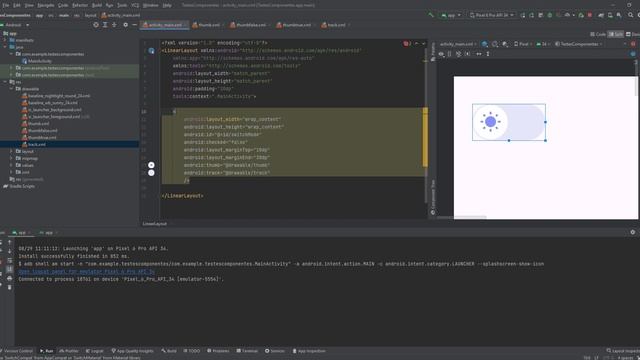This screenshot has width=640, height=360.
Task: Open the Refactor menu
Action: pyautogui.click(x=80, y=5)
